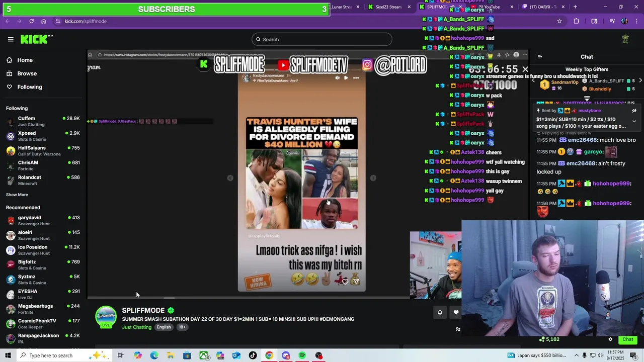
Task: Open the browser extensions puzzle icon
Action: click(x=577, y=21)
